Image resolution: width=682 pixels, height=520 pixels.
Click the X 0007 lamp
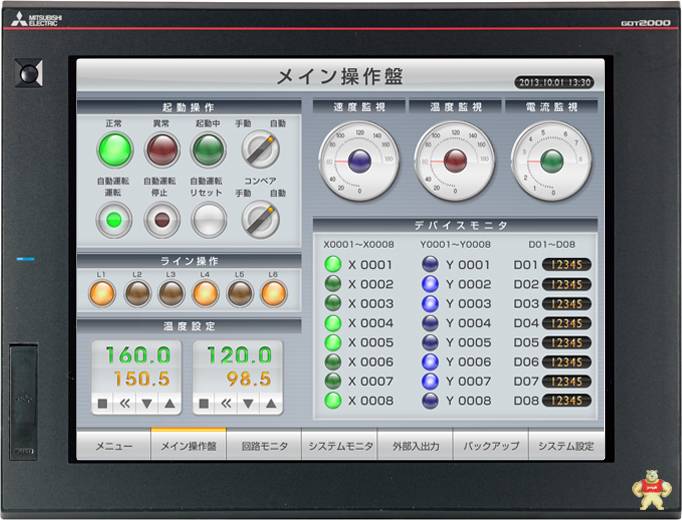coord(333,381)
